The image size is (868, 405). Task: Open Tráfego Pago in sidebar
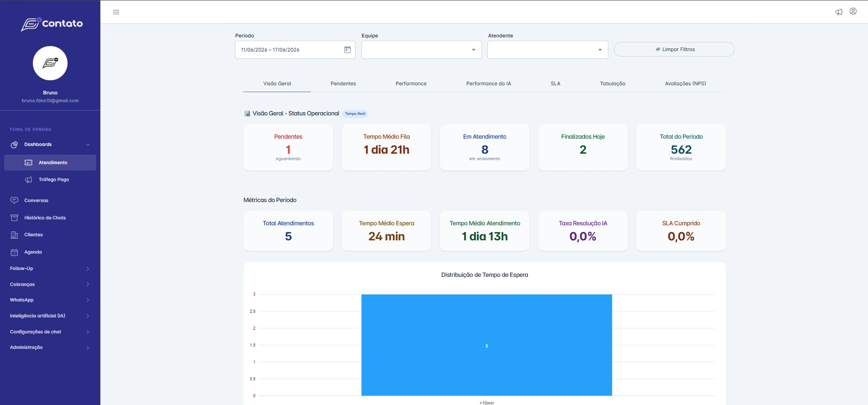point(50,180)
